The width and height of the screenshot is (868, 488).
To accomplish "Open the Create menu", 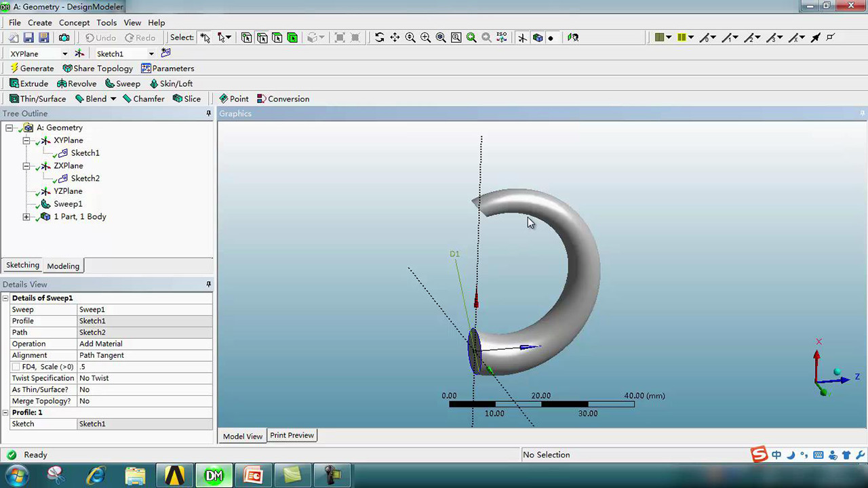I will point(40,22).
